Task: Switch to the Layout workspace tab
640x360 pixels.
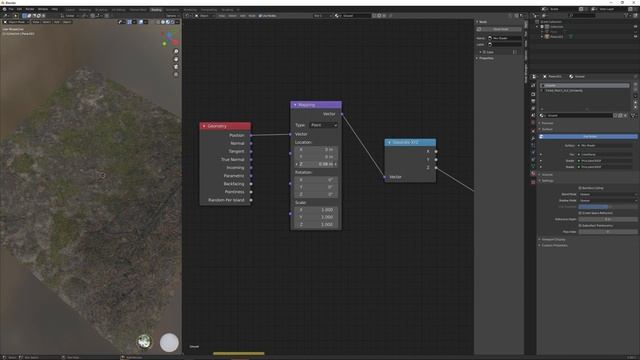Action: pos(70,9)
